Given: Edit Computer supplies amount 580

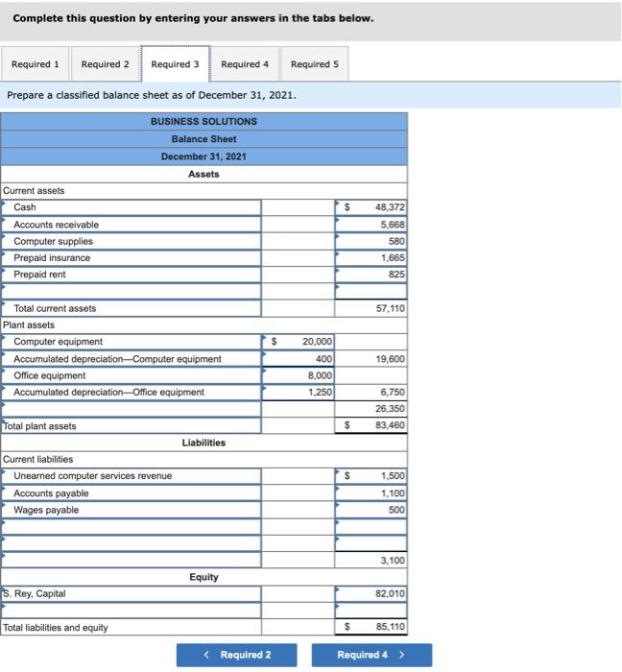Looking at the screenshot, I should point(371,241).
